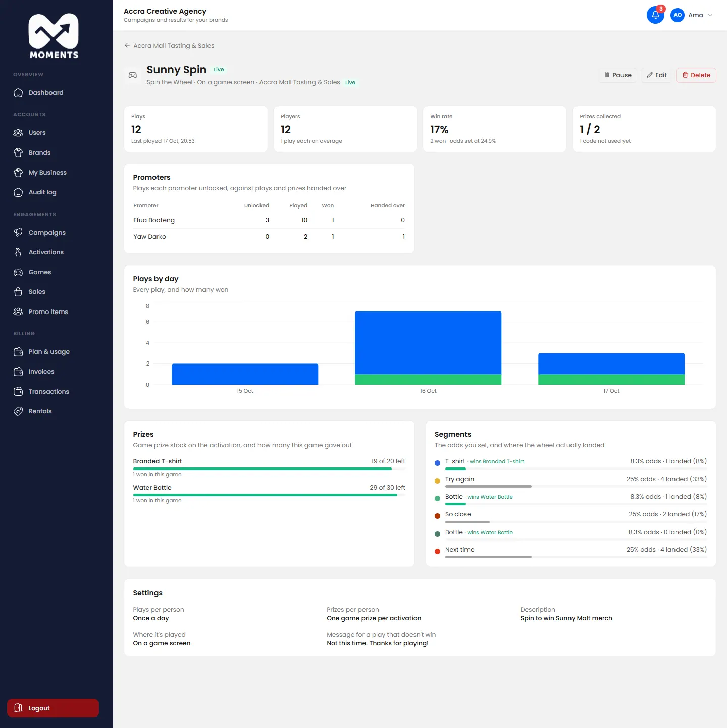The width and height of the screenshot is (727, 728).
Task: Click the Users sidebar icon
Action: point(18,133)
